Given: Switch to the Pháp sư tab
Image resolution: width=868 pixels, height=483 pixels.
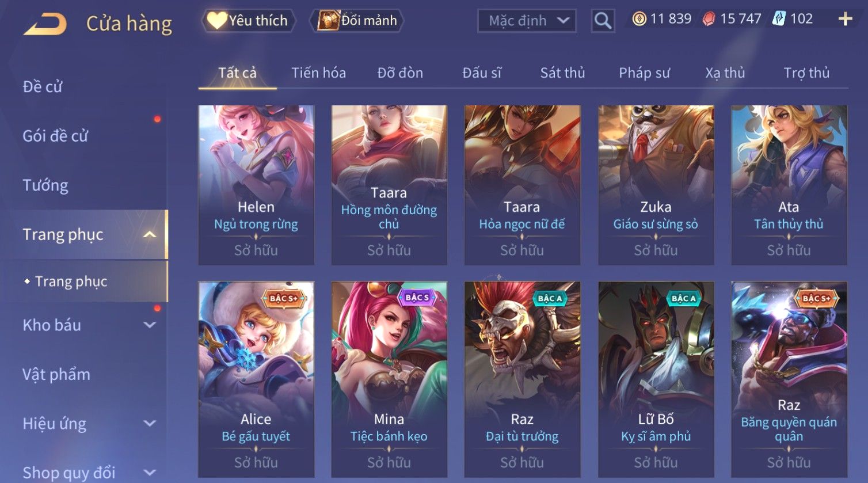Looking at the screenshot, I should point(644,73).
